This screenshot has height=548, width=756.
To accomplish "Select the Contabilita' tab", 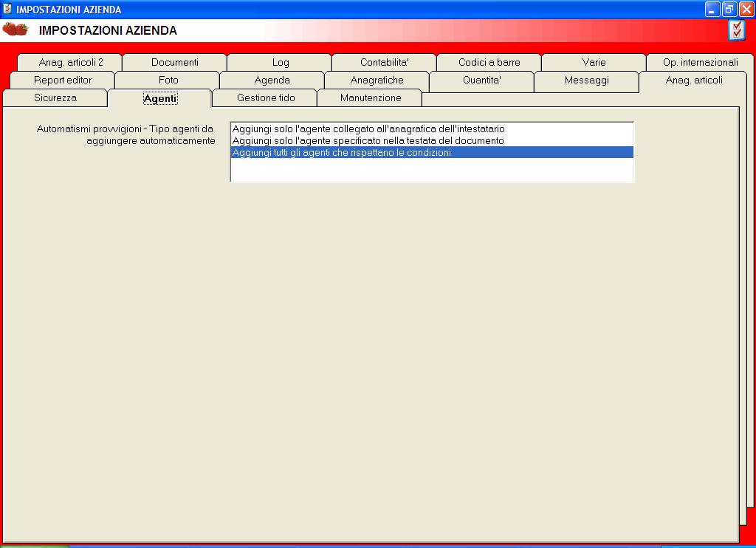I will [x=384, y=62].
